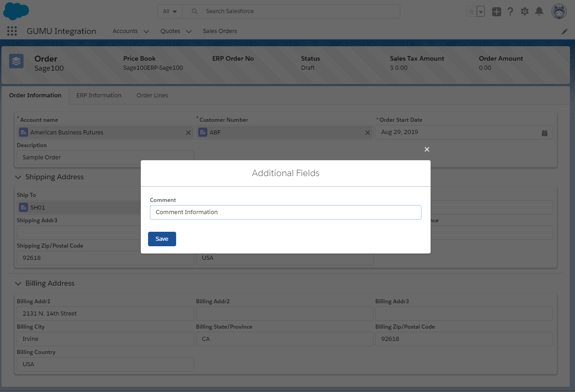The width and height of the screenshot is (575, 392).
Task: Click the Draft status value
Action: tap(308, 68)
